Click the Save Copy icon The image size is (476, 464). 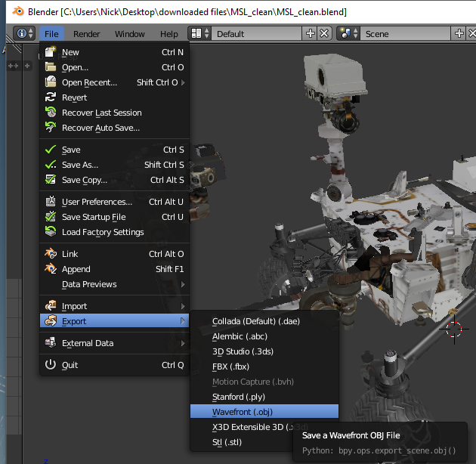pos(51,179)
